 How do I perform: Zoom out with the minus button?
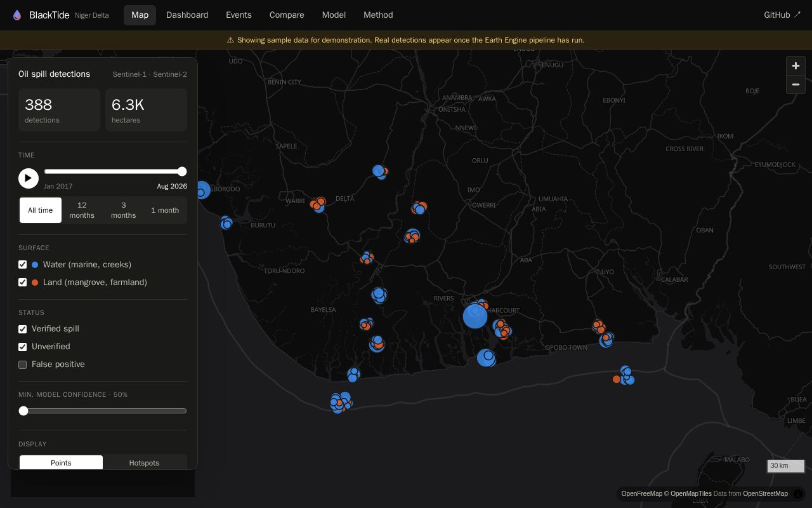[x=796, y=84]
